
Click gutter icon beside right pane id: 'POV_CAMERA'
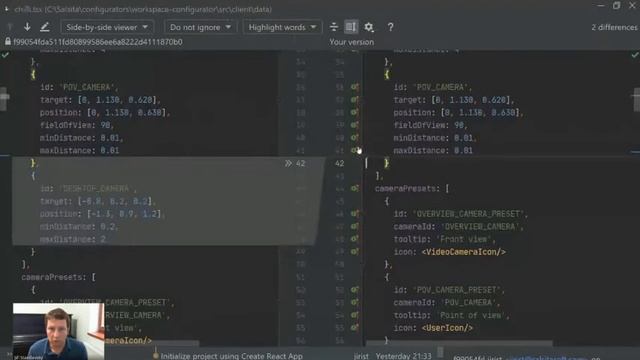pyautogui.click(x=355, y=87)
